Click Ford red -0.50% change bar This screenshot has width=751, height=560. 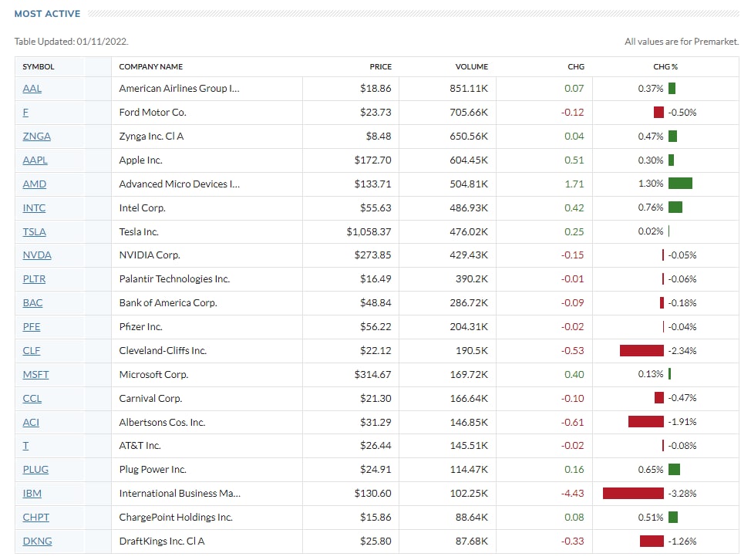(x=658, y=113)
